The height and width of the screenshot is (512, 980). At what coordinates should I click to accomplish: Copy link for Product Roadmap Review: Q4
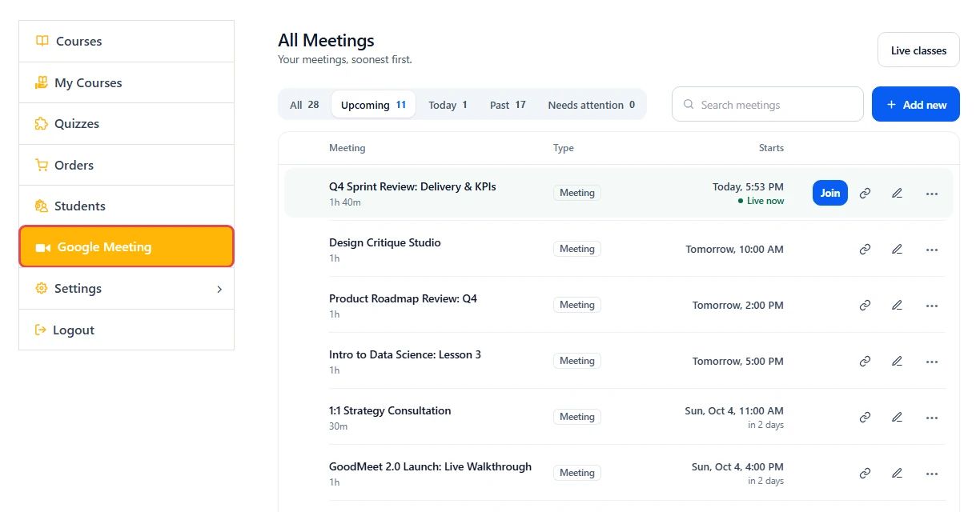pyautogui.click(x=865, y=305)
